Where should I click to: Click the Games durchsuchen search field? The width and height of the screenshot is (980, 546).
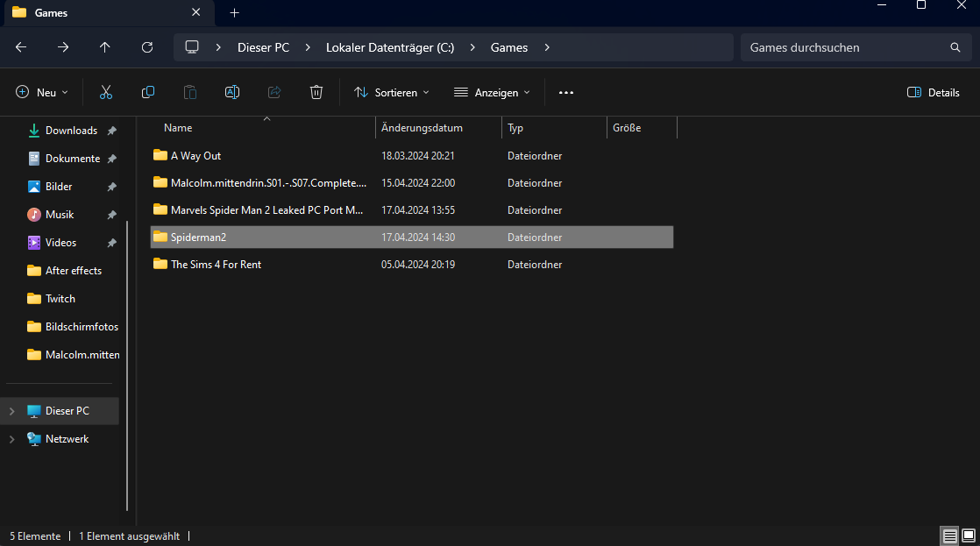(x=842, y=47)
